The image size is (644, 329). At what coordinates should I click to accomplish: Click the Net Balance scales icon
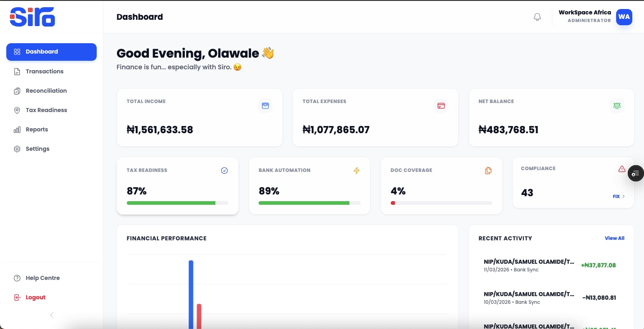pos(617,106)
